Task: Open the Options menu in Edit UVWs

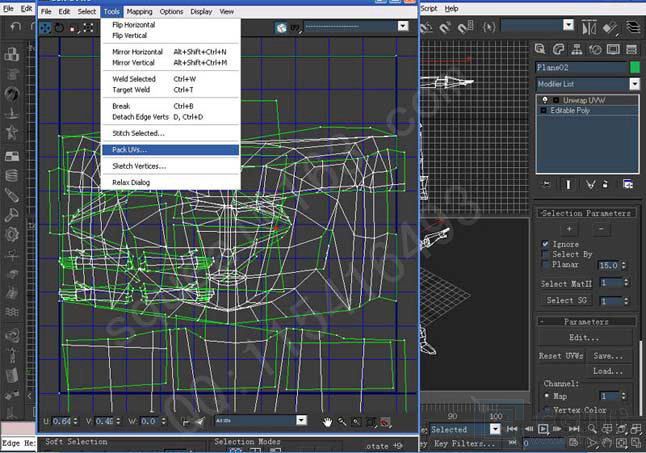Action: [x=171, y=12]
